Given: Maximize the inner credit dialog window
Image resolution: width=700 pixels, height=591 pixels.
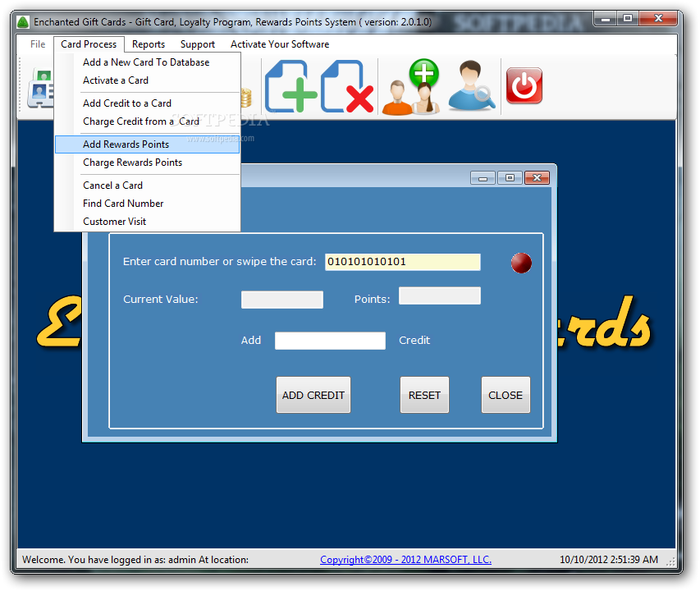Looking at the screenshot, I should (x=510, y=178).
